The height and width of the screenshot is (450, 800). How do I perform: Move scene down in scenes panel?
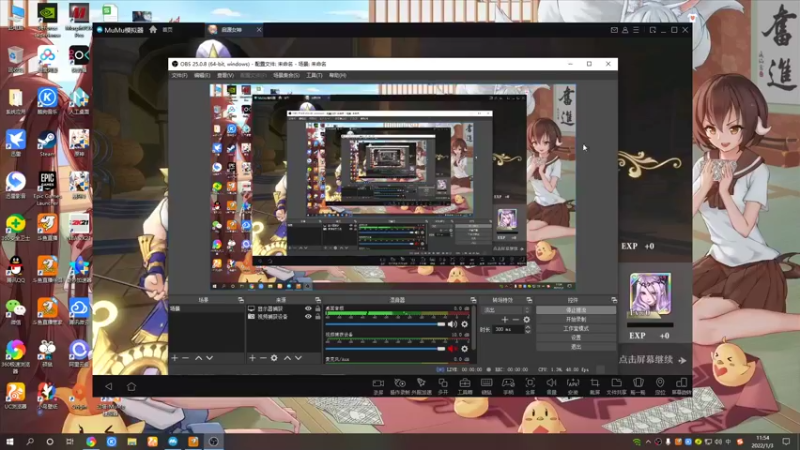click(209, 358)
